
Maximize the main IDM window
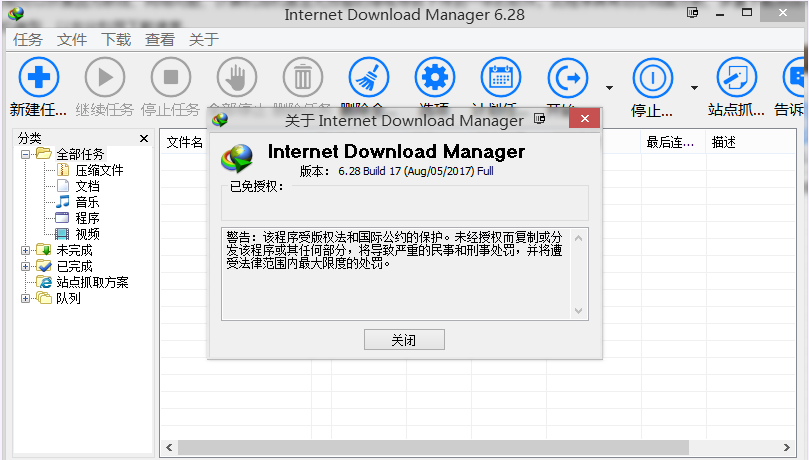[747, 12]
